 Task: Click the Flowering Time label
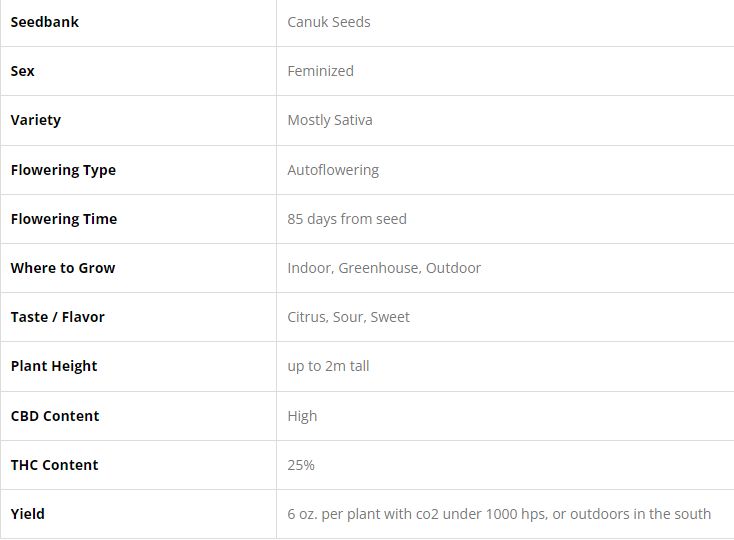(63, 219)
